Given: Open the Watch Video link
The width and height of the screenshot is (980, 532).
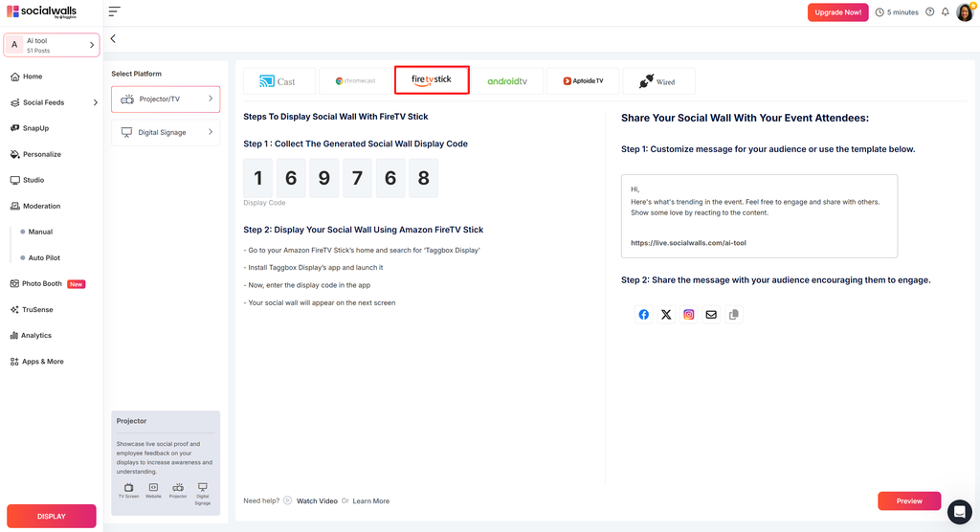Looking at the screenshot, I should pyautogui.click(x=317, y=501).
